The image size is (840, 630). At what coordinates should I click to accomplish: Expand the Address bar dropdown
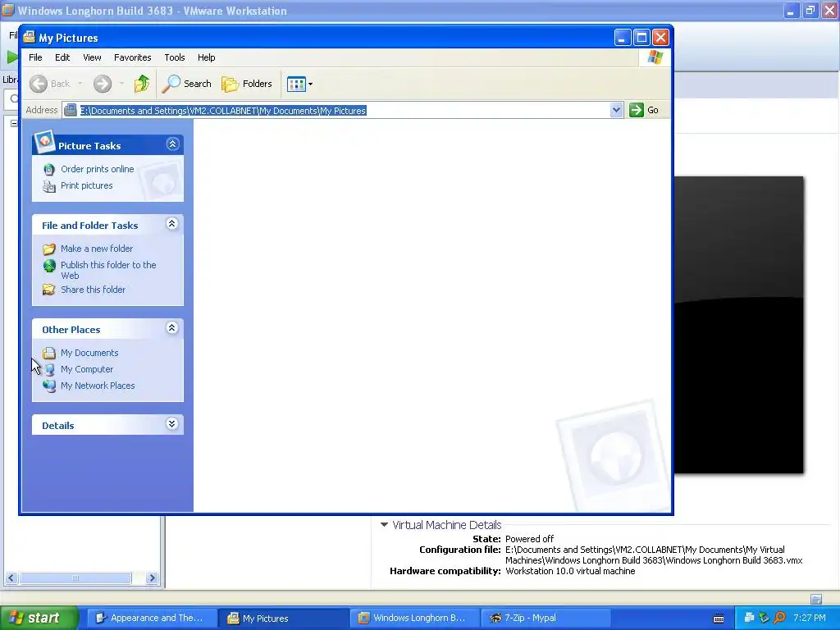pyautogui.click(x=616, y=110)
